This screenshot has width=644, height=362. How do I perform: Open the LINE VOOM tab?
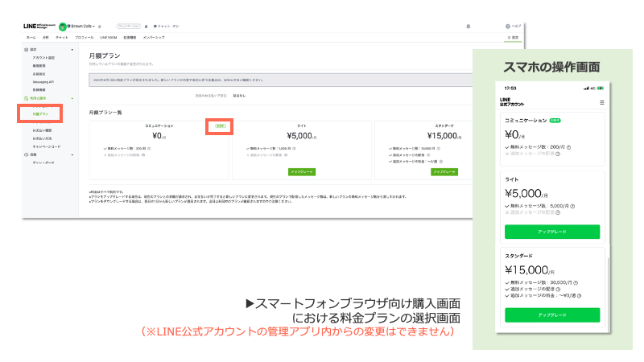(109, 38)
